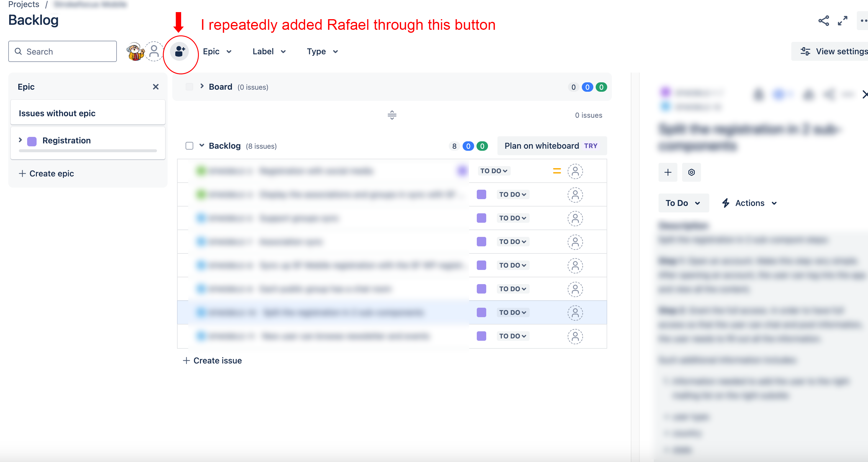
Task: Click Plan on whiteboard button
Action: point(552,146)
